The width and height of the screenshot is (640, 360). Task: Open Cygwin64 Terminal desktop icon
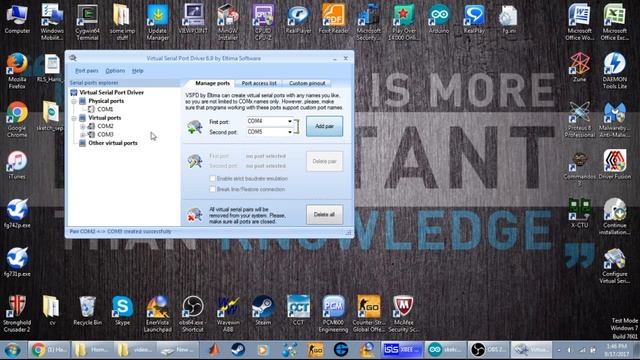tap(87, 22)
